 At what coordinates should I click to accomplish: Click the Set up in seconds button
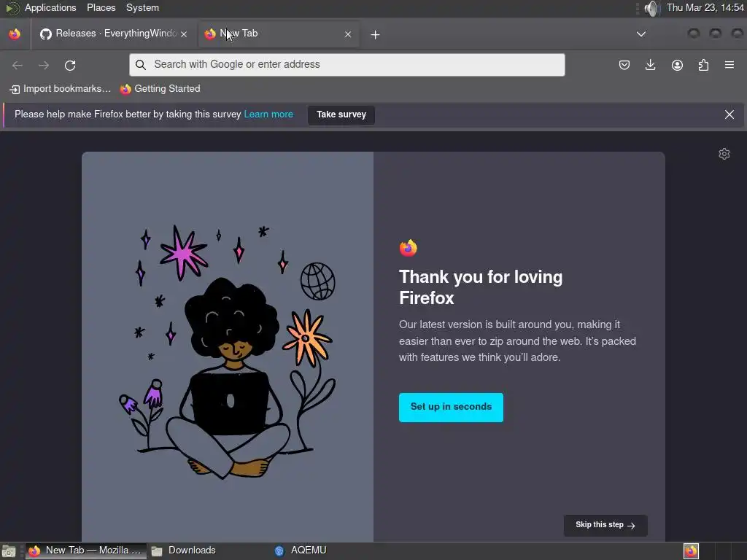tap(451, 407)
